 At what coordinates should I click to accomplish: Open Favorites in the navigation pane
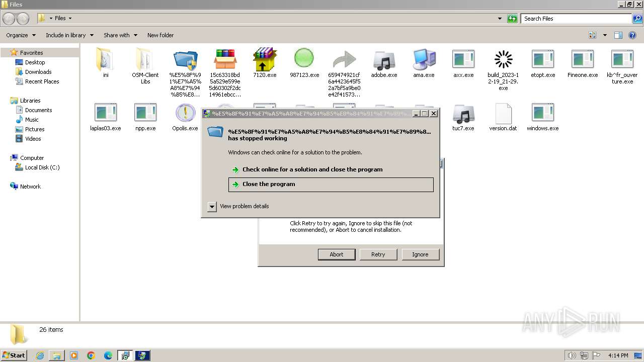tap(31, 53)
